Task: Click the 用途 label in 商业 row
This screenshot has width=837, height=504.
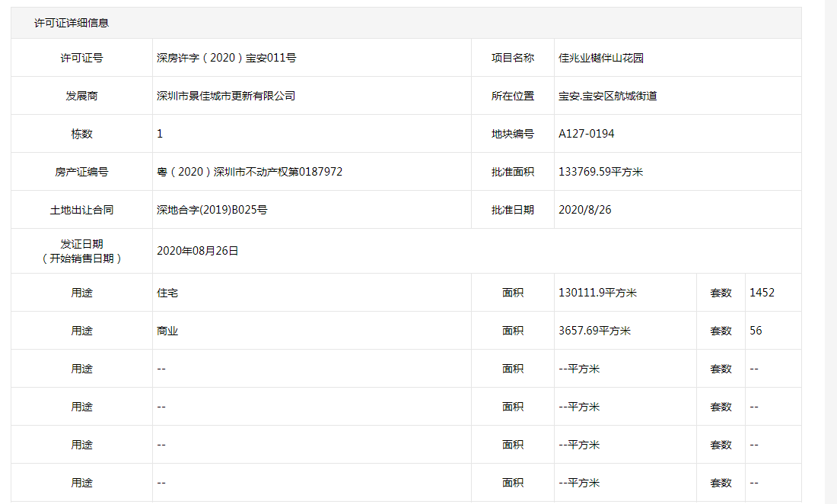Action: 81,331
